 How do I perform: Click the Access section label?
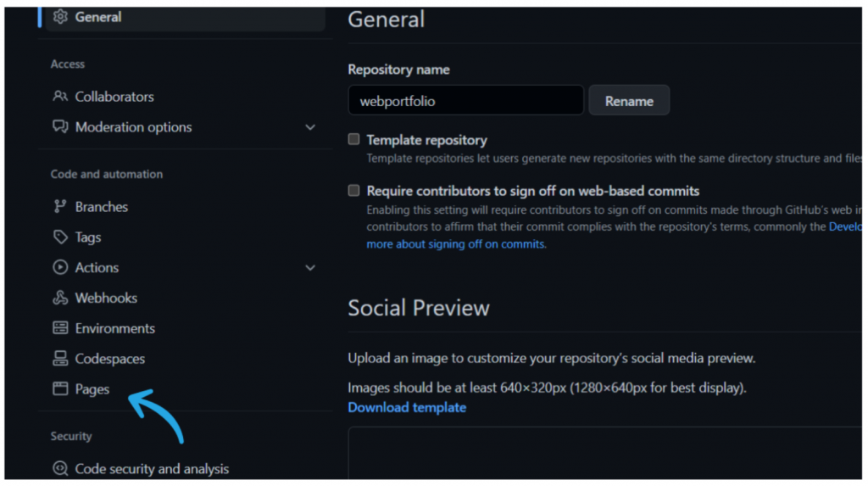tap(68, 64)
